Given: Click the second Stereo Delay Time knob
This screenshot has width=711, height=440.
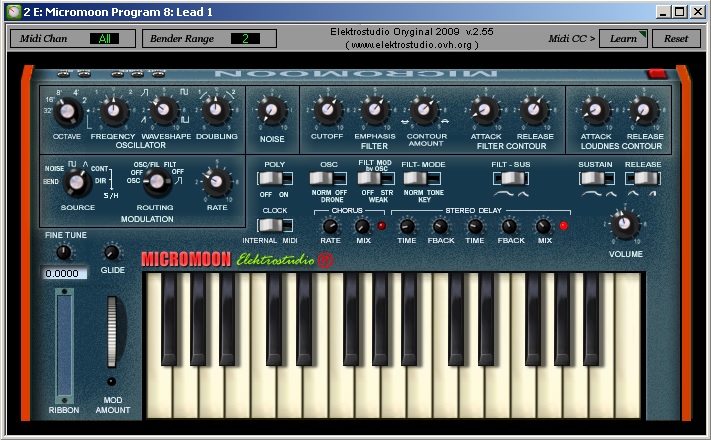Looking at the screenshot, I should [x=475, y=226].
